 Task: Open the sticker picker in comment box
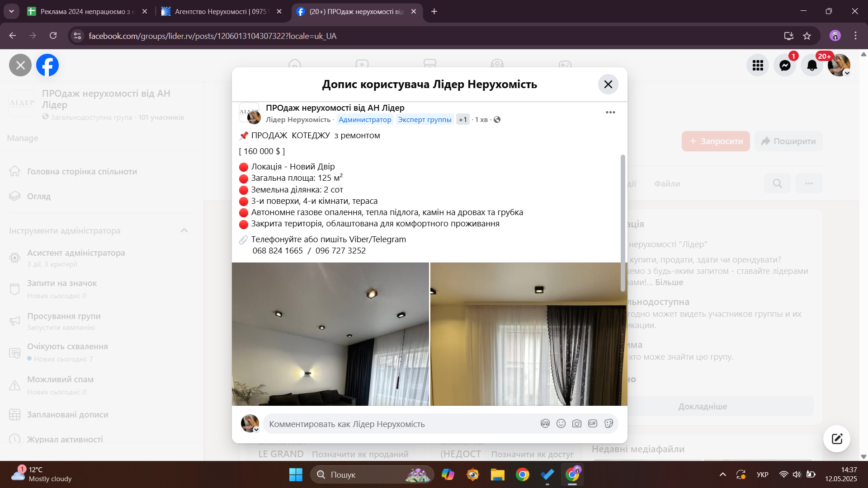[x=609, y=424]
